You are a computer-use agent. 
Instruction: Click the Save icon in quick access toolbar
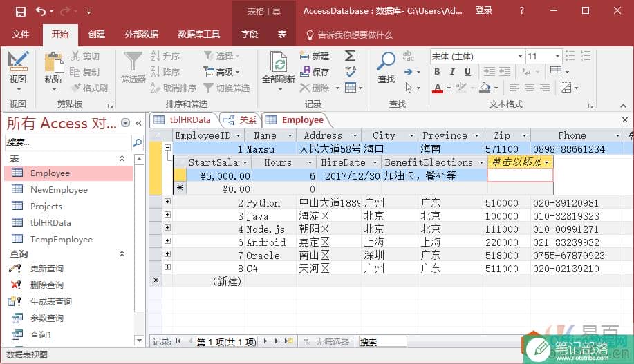tap(21, 11)
